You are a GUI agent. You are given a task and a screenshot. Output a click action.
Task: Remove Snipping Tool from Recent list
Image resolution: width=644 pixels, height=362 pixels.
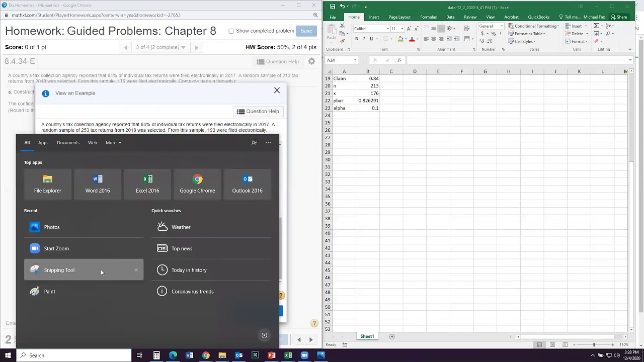(x=136, y=270)
